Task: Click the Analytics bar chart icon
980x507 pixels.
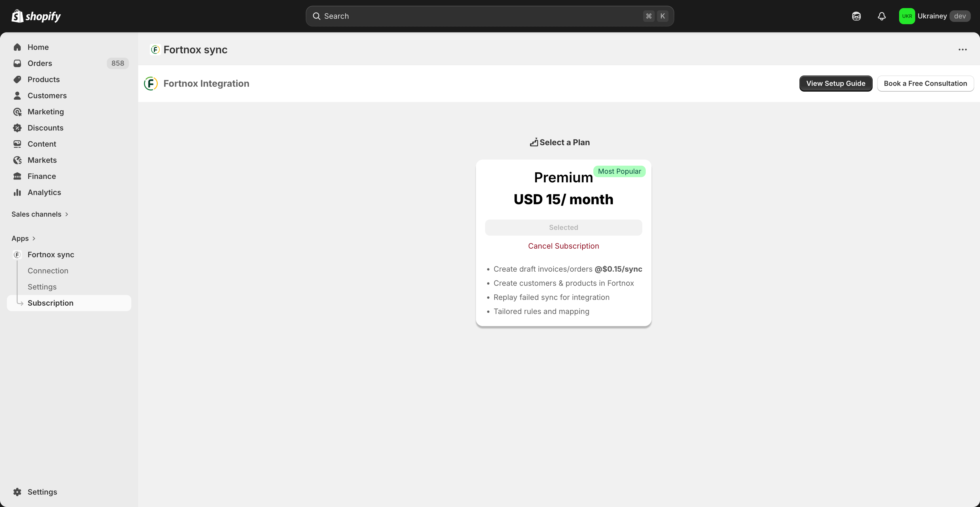Action: pos(17,193)
